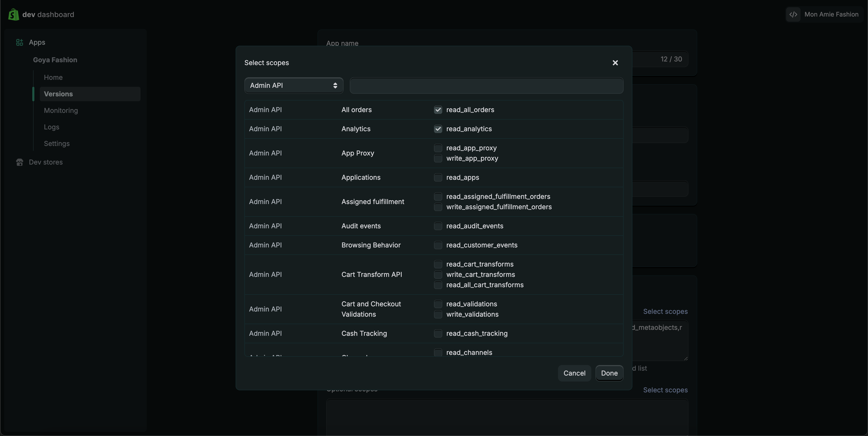Click the Dev stores storefront icon
The image size is (868, 436).
[20, 162]
